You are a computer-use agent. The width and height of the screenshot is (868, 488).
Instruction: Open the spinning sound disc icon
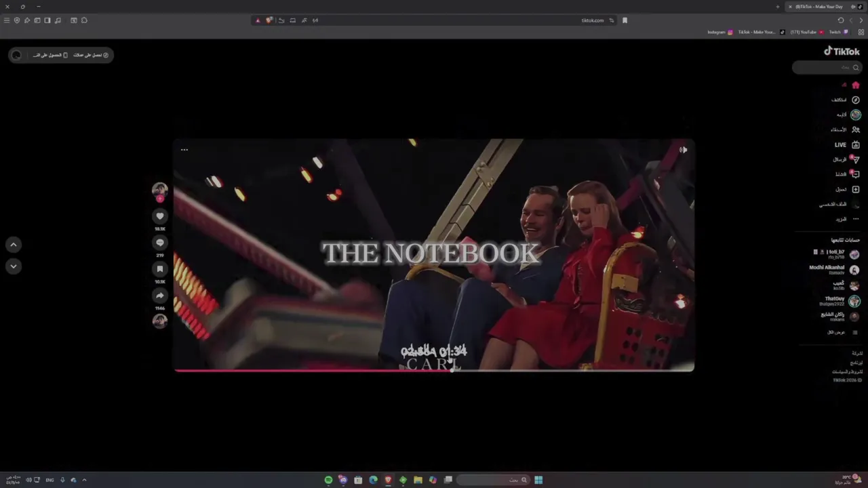pos(160,321)
